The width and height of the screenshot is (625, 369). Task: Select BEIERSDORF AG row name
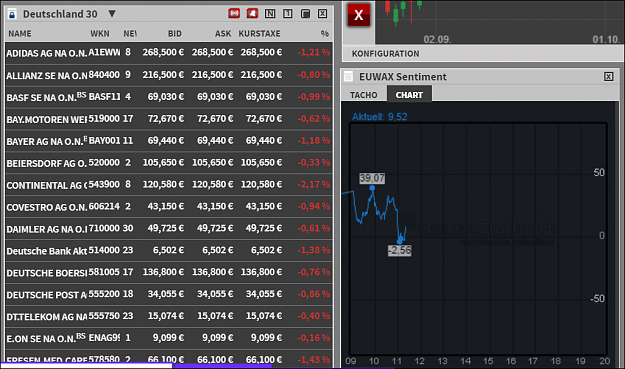47,163
